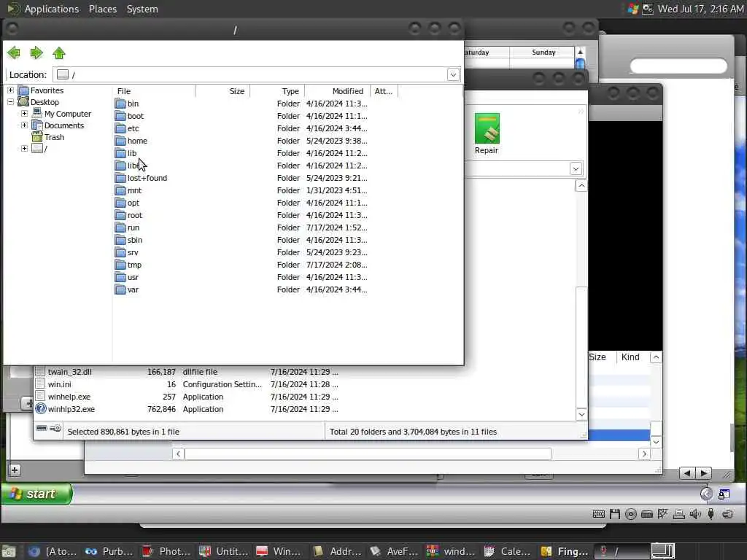Select the srv folder row
The image size is (747, 560).
coord(241,252)
